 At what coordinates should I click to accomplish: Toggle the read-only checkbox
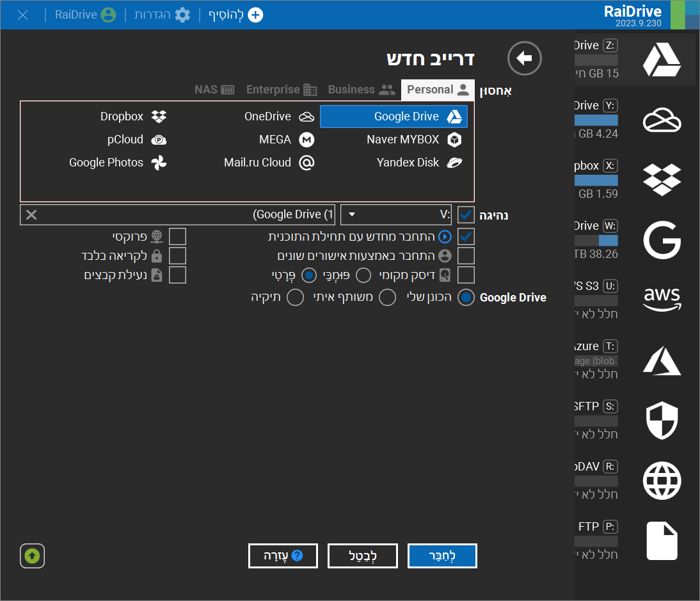pyautogui.click(x=177, y=256)
